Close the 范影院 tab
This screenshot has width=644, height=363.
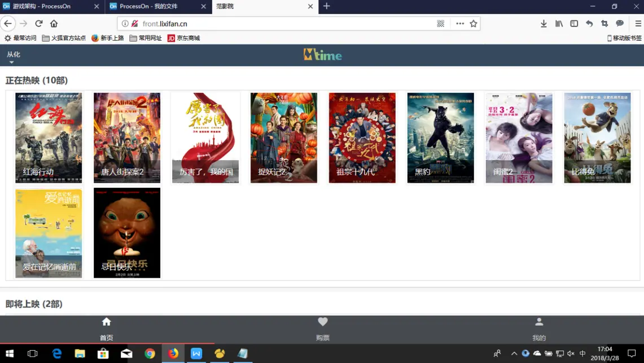click(x=310, y=6)
